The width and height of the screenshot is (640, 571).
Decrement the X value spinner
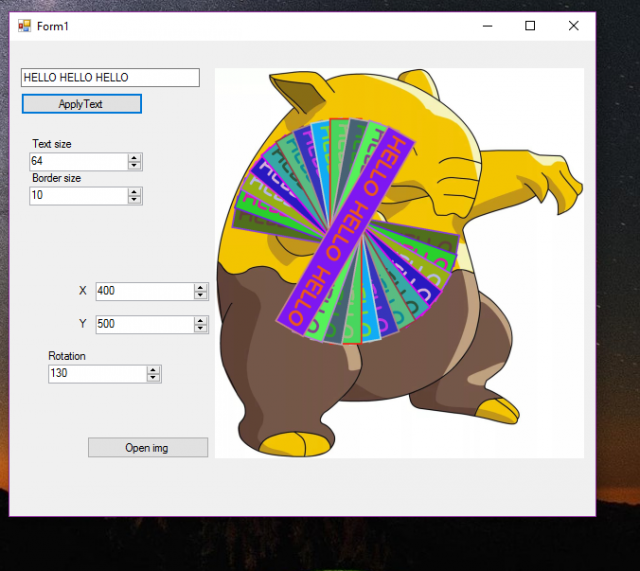200,295
